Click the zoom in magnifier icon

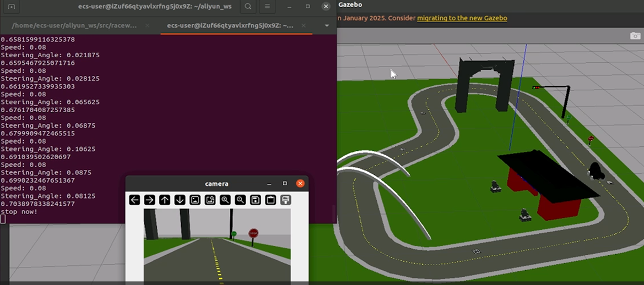tap(225, 200)
